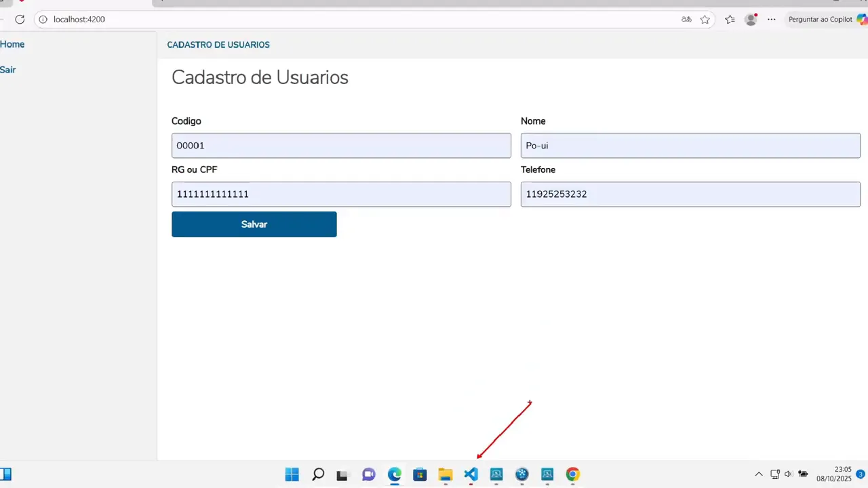Open the translate page icon in address bar
Screen dimensions: 868x488
coord(686,19)
